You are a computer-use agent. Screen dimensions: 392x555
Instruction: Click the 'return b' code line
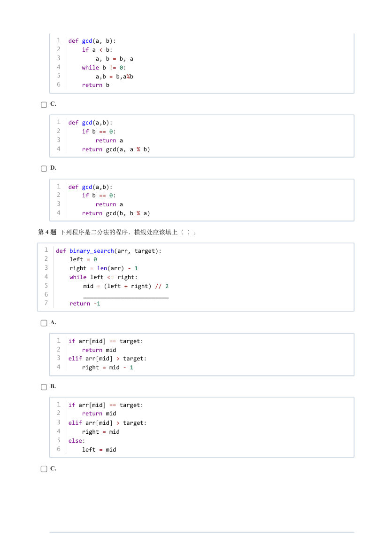point(96,86)
